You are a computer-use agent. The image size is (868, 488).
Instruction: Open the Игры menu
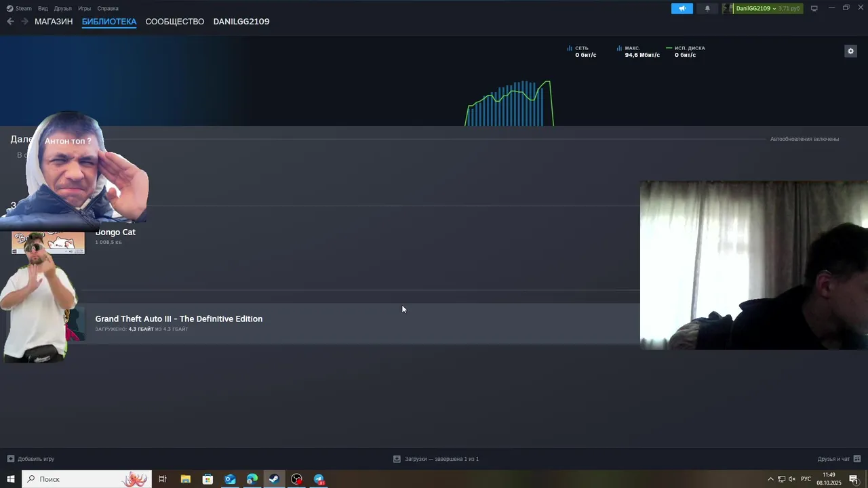84,8
